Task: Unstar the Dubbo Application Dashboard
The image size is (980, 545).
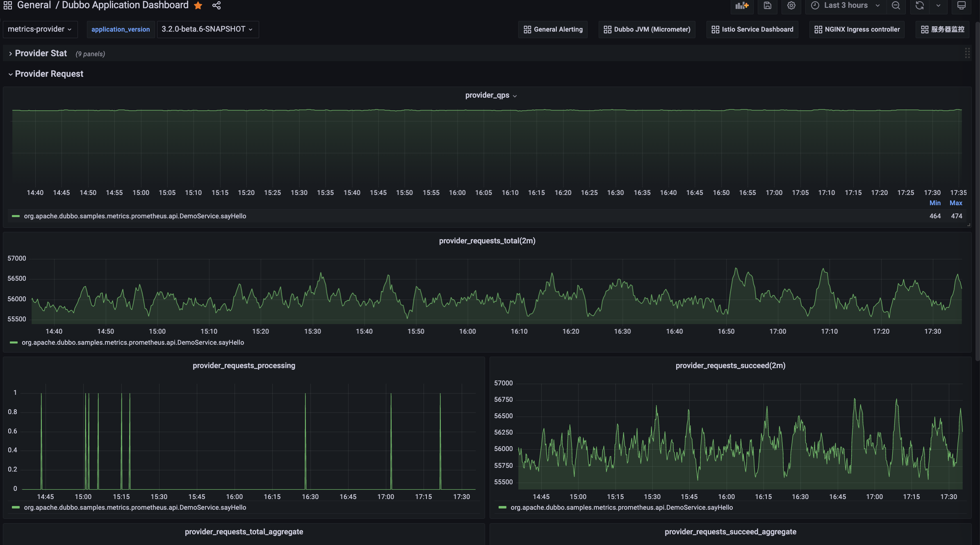Action: [198, 5]
